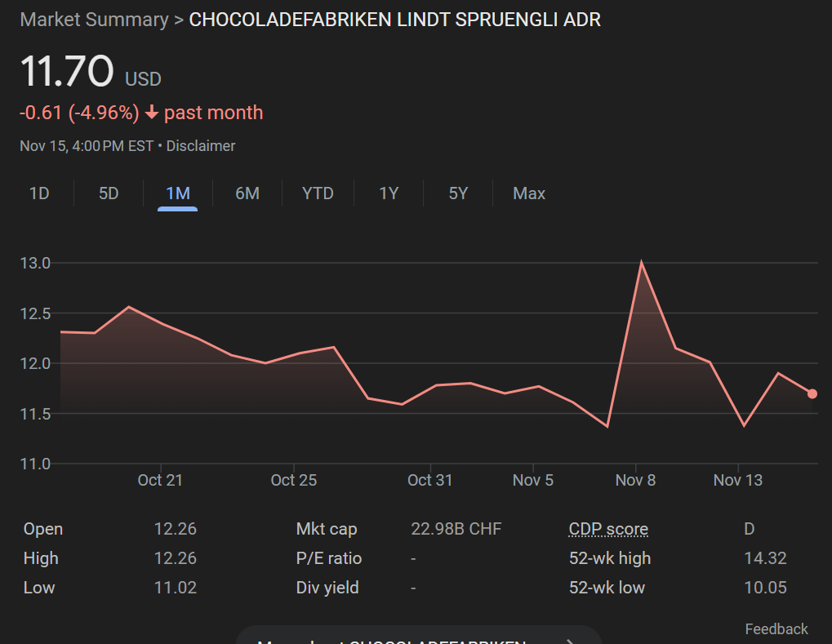
Task: Select the 5D chart range tab
Action: (109, 193)
